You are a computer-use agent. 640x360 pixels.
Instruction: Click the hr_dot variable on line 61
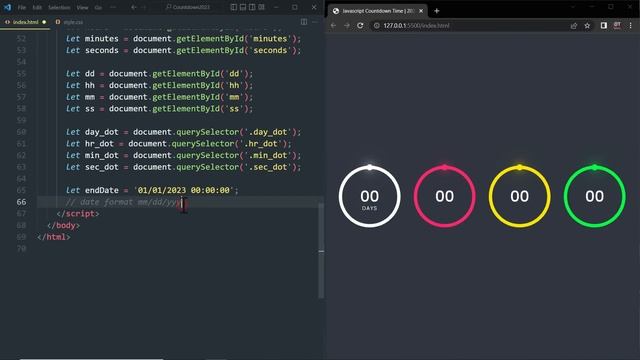[x=99, y=144]
